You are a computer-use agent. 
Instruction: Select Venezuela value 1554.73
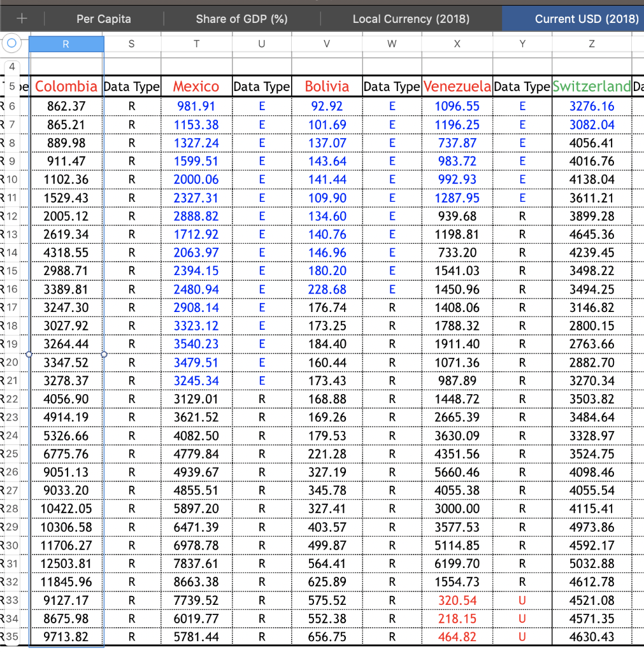(457, 582)
